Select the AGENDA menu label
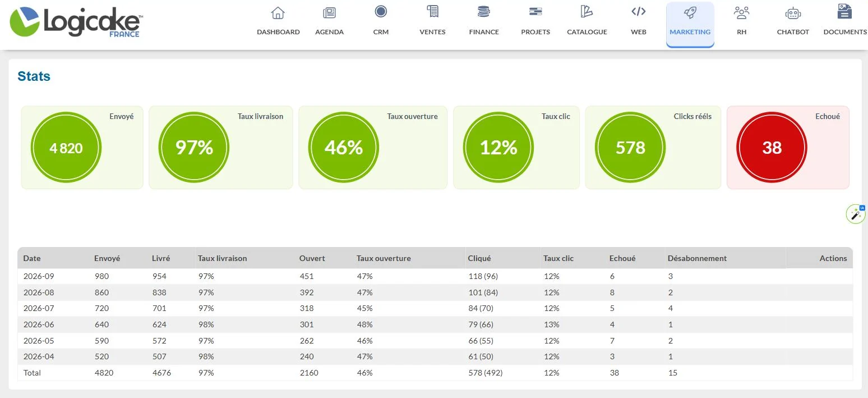The height and width of the screenshot is (398, 868). (329, 32)
